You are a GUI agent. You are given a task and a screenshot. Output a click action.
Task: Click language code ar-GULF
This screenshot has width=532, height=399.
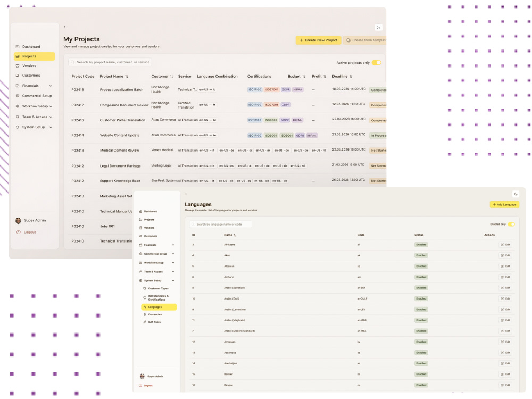pos(362,298)
